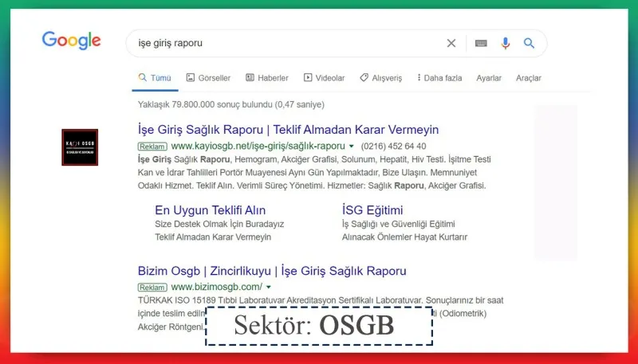Open the on-screen keyboard icon
This screenshot has width=638, height=364.
[x=481, y=43]
